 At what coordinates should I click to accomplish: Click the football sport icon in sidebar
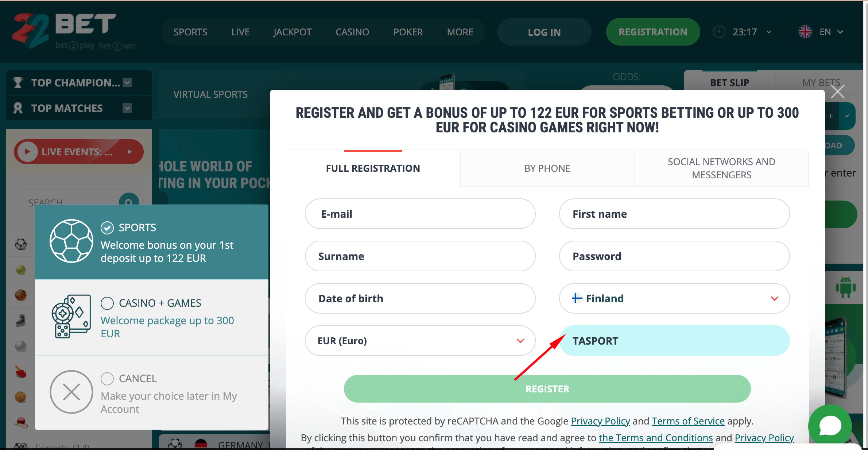tap(21, 244)
